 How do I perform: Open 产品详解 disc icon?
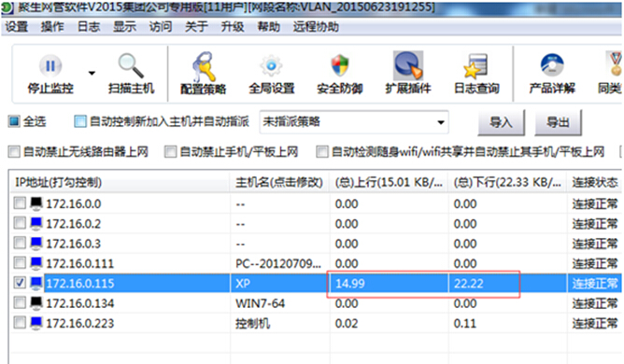click(552, 65)
